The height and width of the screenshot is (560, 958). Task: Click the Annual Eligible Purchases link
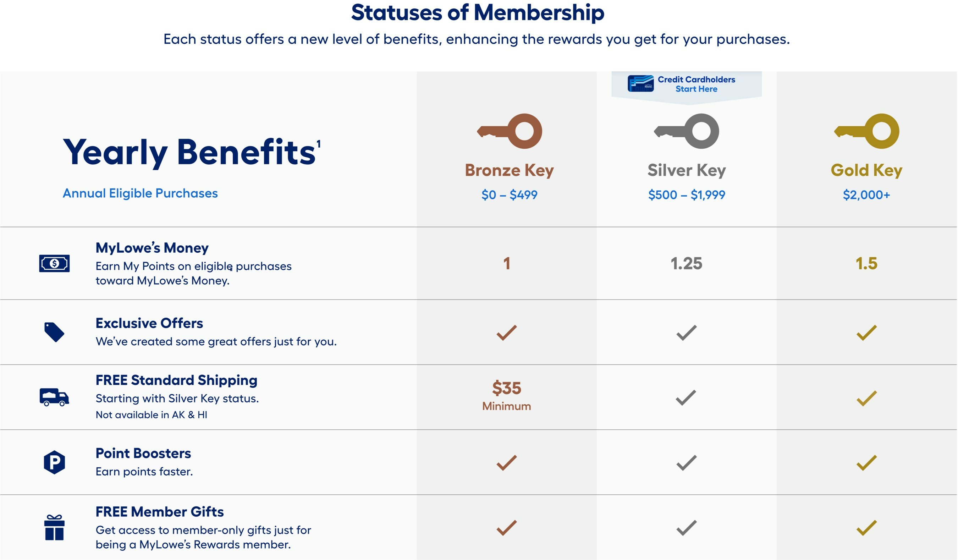click(140, 193)
